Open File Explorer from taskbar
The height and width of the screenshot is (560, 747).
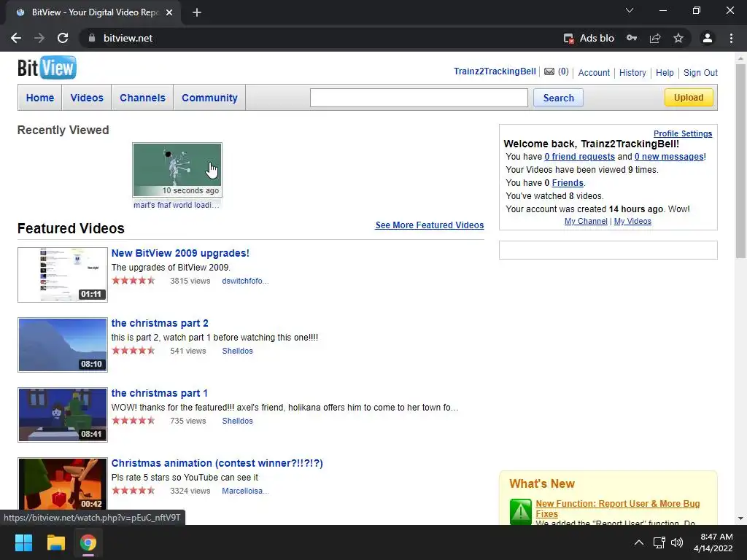pos(55,542)
